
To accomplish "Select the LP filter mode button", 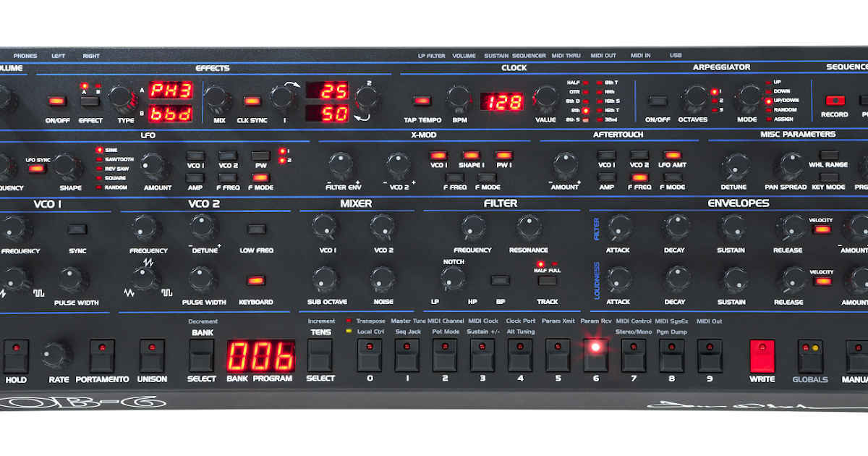I will [x=435, y=301].
